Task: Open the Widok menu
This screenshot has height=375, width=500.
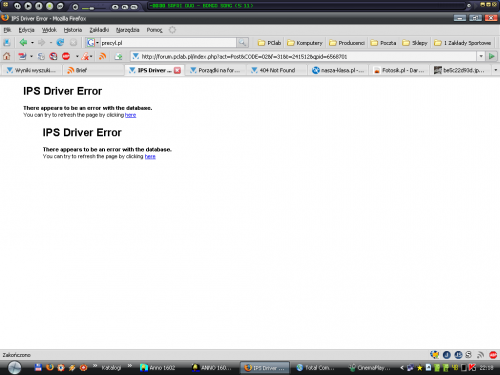Action: [49, 30]
